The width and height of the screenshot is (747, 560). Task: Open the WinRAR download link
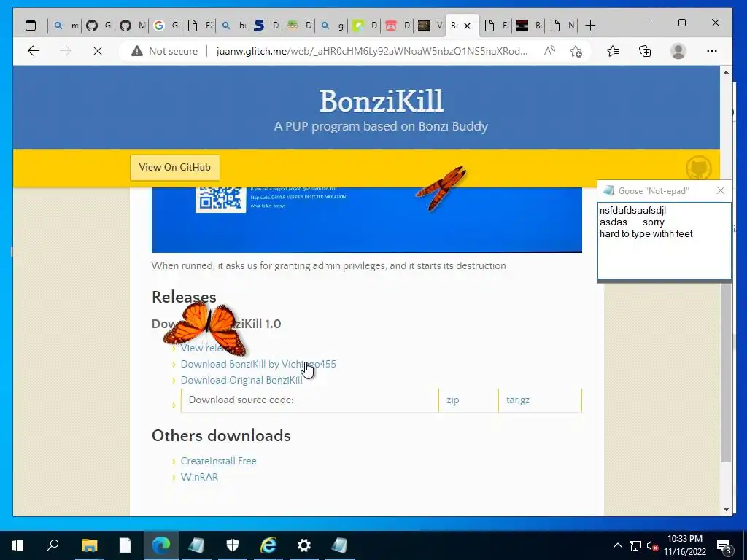click(199, 477)
